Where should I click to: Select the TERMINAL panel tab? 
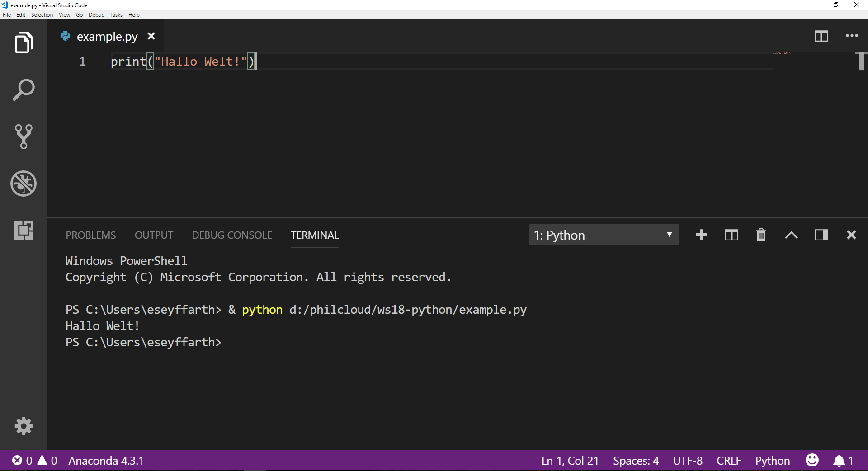pyautogui.click(x=315, y=235)
